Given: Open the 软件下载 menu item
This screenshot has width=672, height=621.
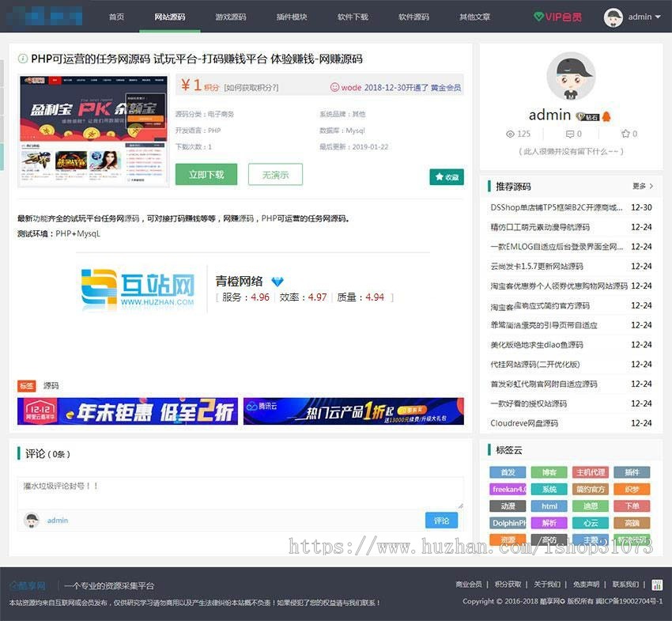Looking at the screenshot, I should pos(352,16).
